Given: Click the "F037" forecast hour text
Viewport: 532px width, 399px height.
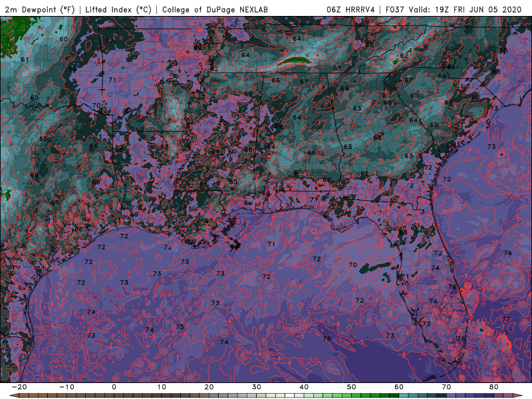Looking at the screenshot, I should click(x=395, y=9).
